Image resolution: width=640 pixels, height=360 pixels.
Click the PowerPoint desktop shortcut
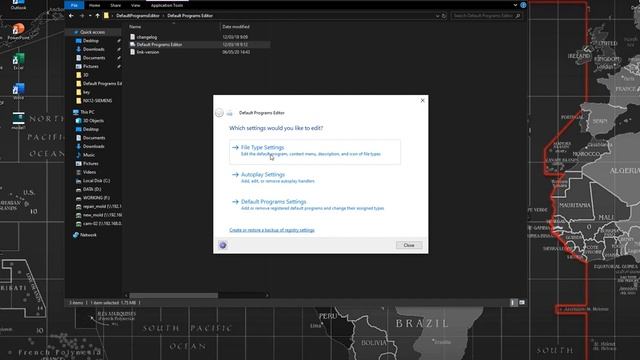click(18, 31)
